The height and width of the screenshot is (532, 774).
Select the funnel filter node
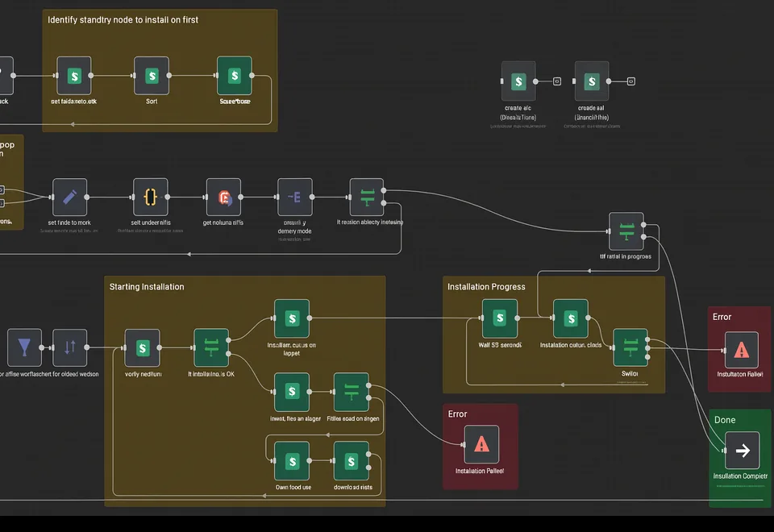(x=24, y=347)
